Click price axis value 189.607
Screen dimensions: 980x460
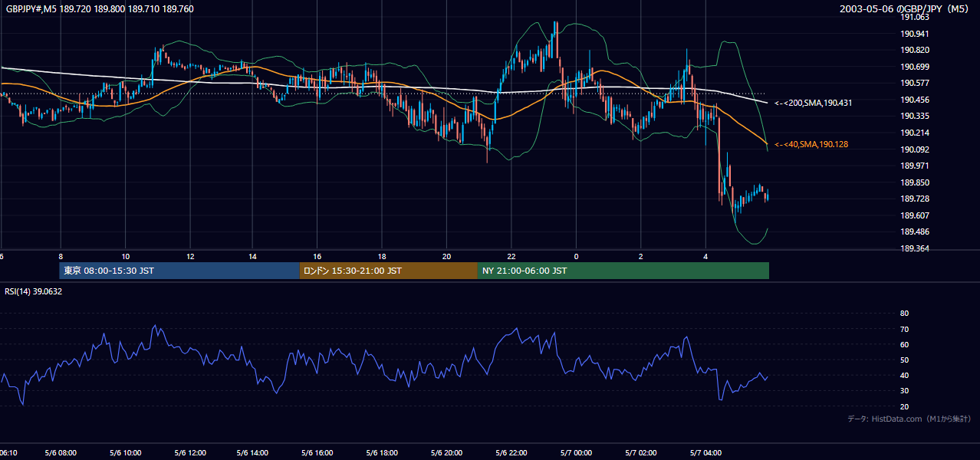[915, 215]
